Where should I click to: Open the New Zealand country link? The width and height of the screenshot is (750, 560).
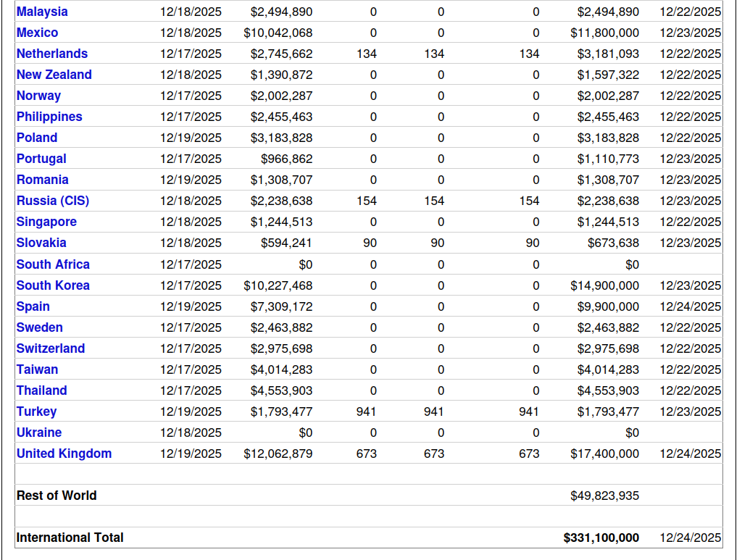coord(54,75)
